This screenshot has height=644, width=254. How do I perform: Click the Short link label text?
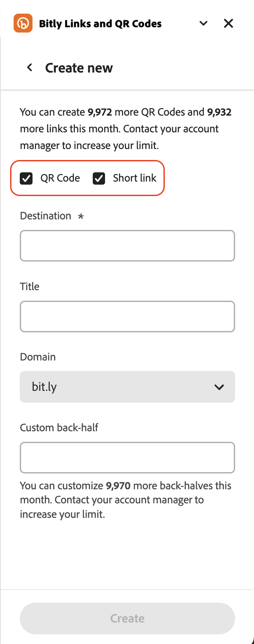pyautogui.click(x=134, y=178)
